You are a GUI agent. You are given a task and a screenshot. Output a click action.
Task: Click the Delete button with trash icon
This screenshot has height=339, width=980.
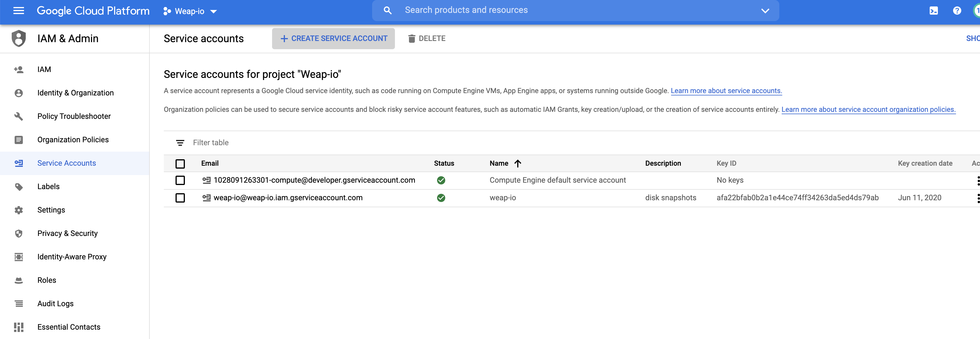(x=427, y=38)
